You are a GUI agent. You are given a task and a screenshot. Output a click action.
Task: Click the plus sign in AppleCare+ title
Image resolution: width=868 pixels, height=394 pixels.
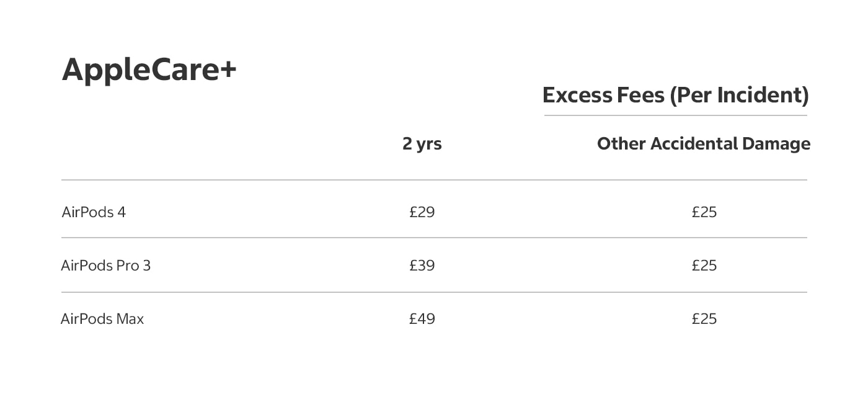[x=228, y=70]
